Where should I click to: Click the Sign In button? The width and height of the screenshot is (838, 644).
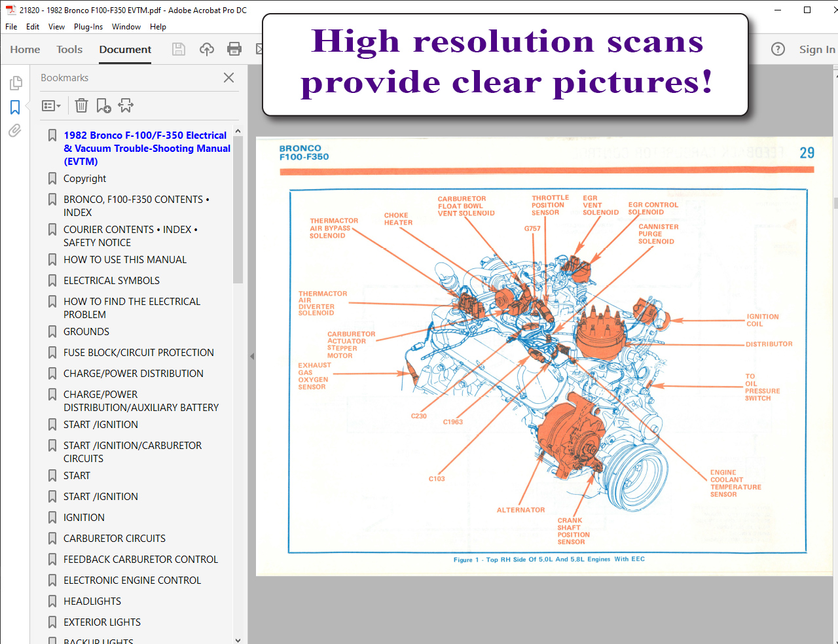(x=816, y=49)
